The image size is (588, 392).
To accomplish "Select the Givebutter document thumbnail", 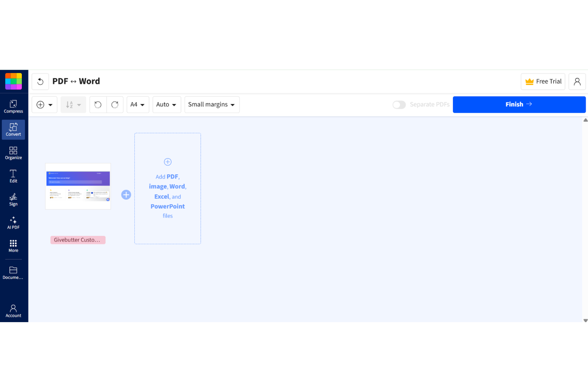I will click(x=78, y=186).
